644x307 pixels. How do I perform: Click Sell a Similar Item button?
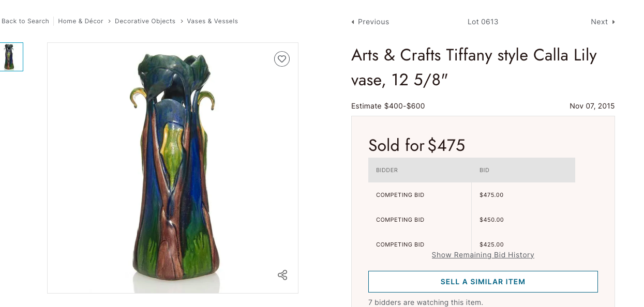[483, 282]
